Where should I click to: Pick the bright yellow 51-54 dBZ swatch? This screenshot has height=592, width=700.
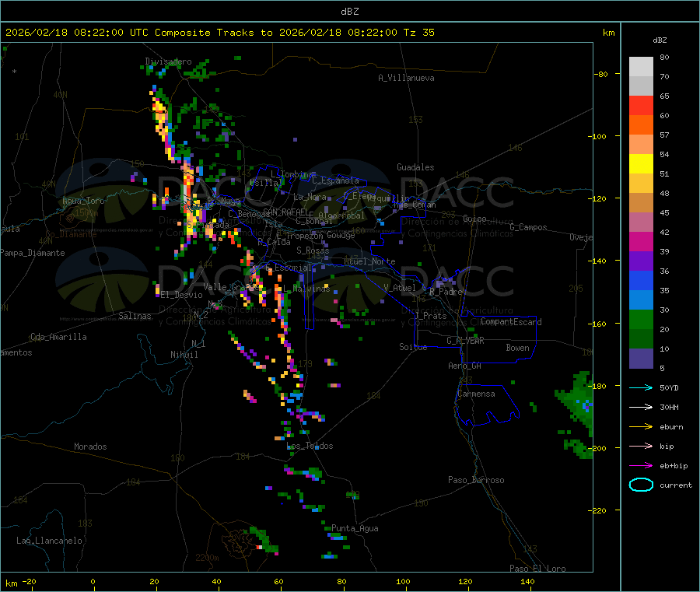tap(641, 164)
